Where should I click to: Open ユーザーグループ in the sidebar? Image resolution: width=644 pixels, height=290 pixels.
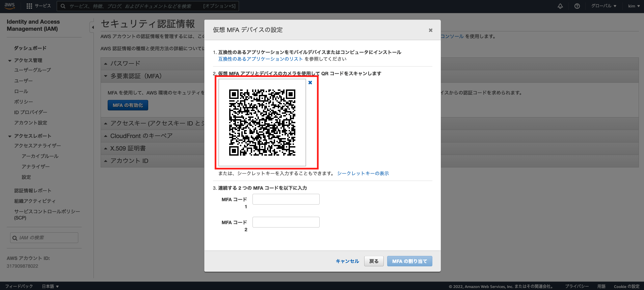[x=32, y=70]
